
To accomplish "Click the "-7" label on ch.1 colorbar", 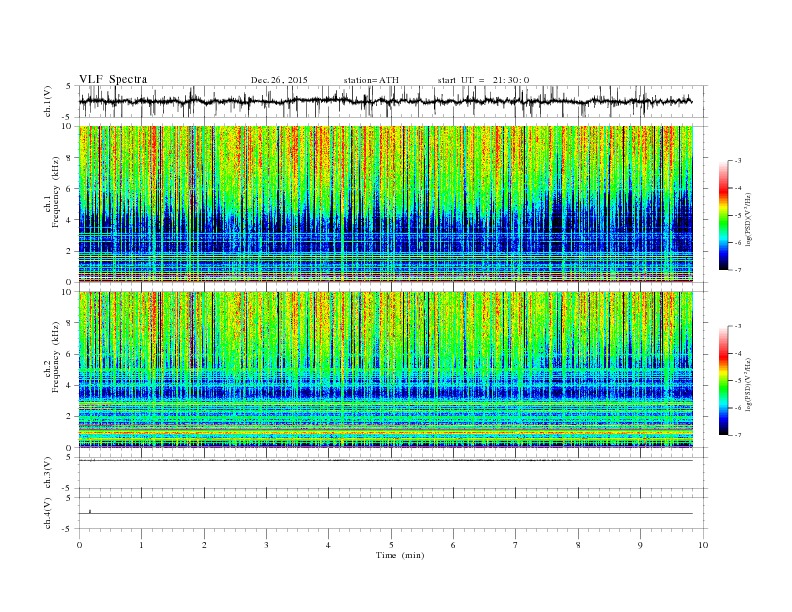I will 738,270.
